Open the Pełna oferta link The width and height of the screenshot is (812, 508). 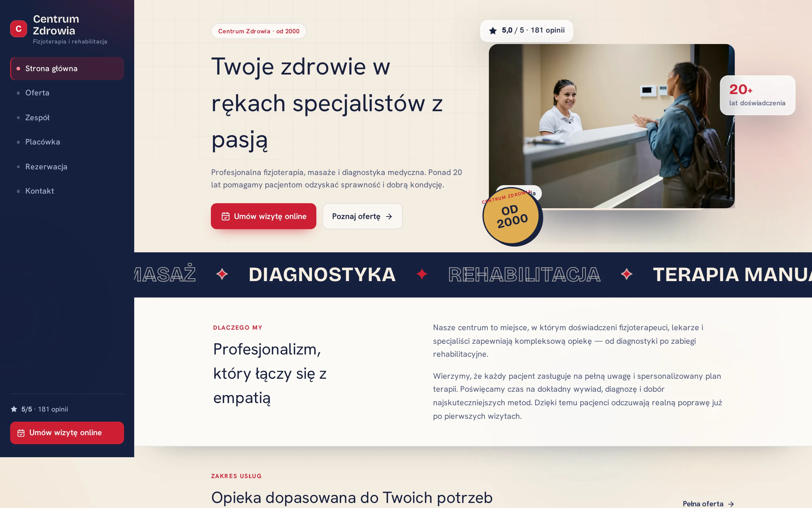point(708,504)
